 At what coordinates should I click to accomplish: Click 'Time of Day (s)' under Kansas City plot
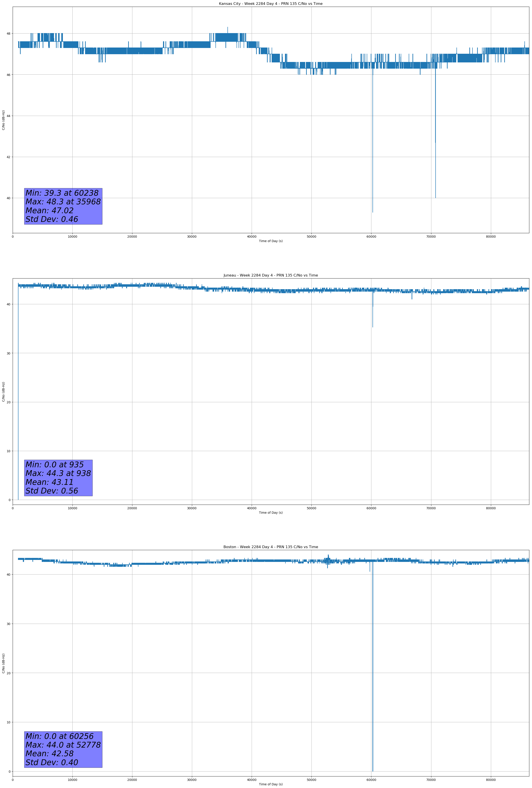coord(271,241)
